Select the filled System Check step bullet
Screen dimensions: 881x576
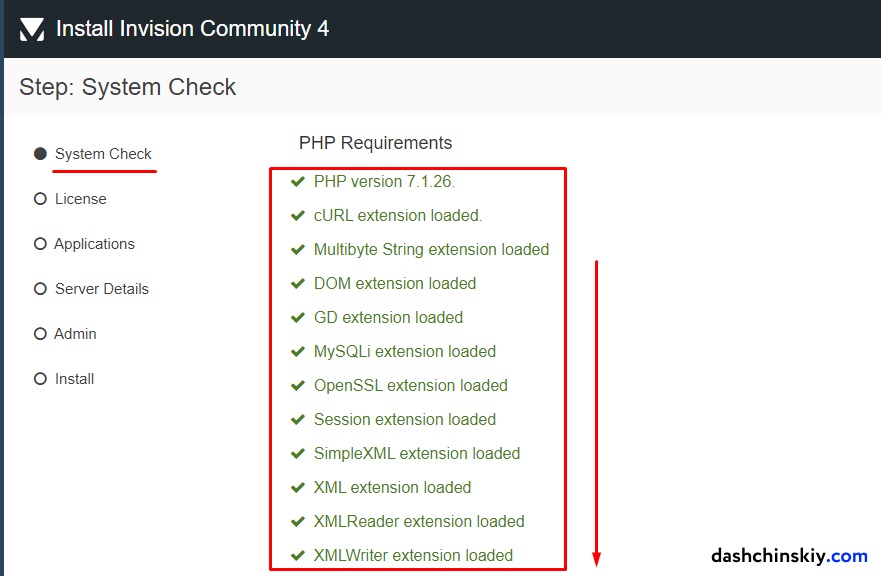(40, 153)
